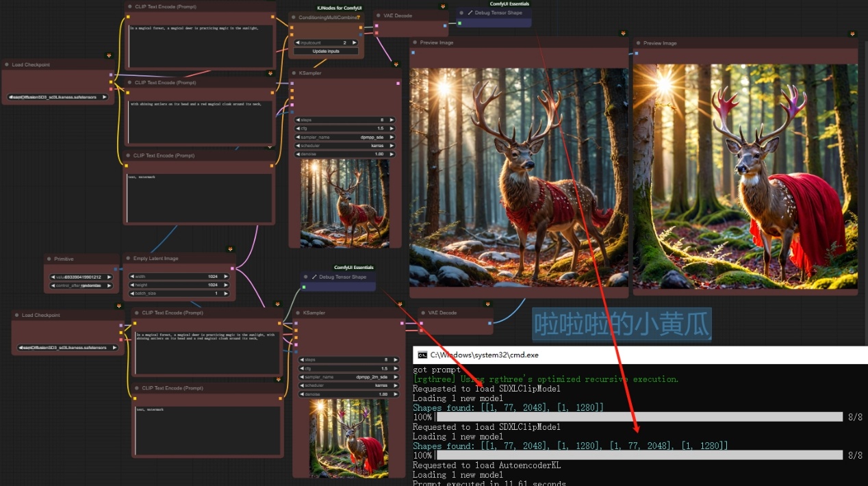Toggle collapse dot on ConditioningMultiCombine node
Viewport: 868px width, 486px height.
294,17
